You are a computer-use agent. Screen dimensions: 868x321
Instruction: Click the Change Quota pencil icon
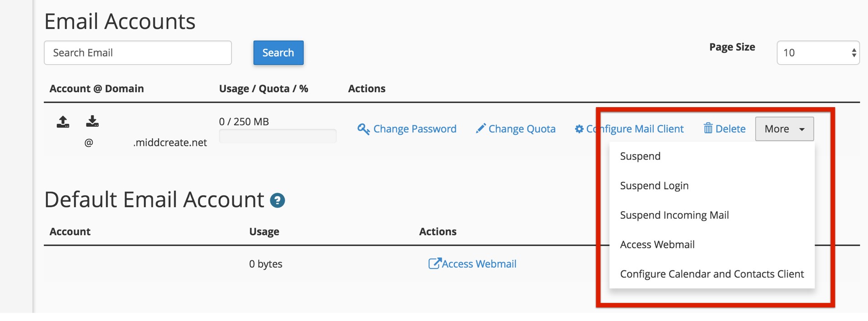[481, 129]
